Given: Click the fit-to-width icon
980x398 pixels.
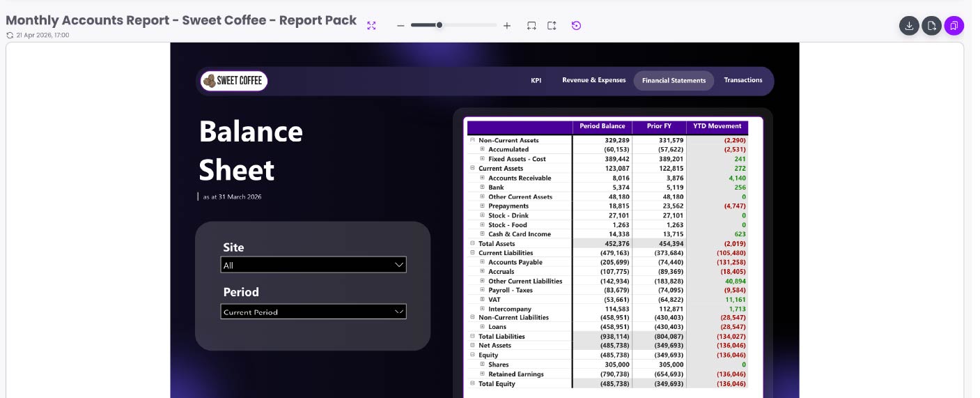Looking at the screenshot, I should point(552,26).
